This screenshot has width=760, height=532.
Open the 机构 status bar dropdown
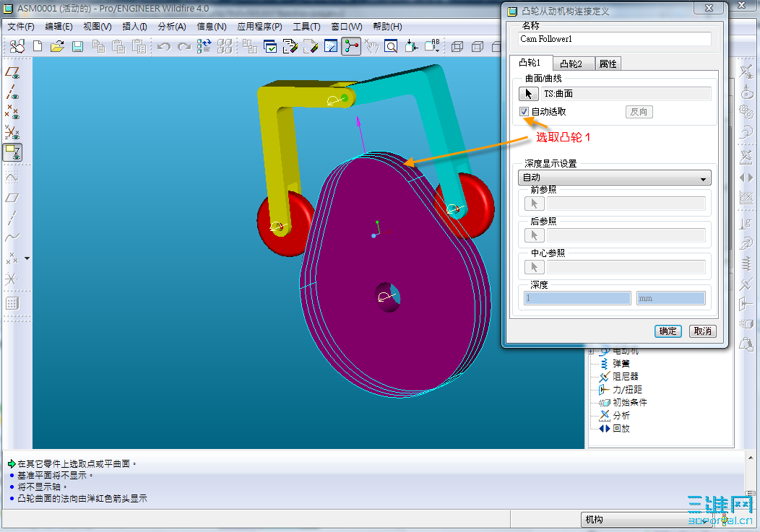646,520
